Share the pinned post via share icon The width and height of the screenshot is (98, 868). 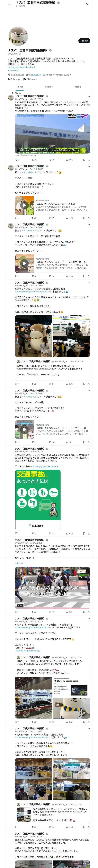[89, 160]
